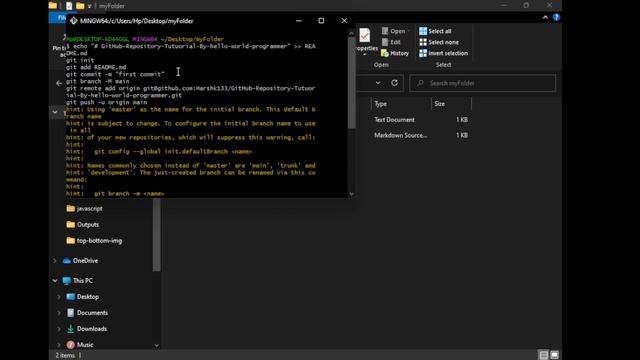Refresh the myFolder address bar

(394, 83)
